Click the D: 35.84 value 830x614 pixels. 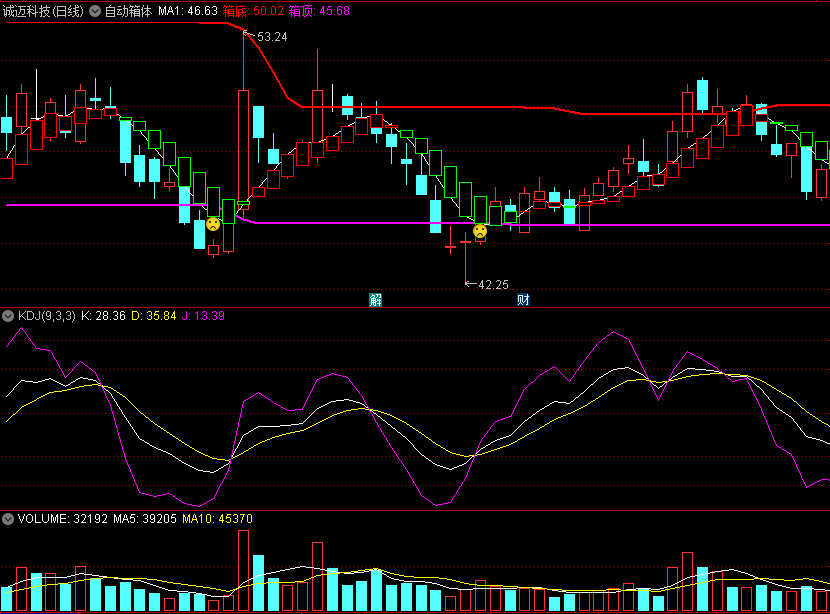[x=154, y=316]
